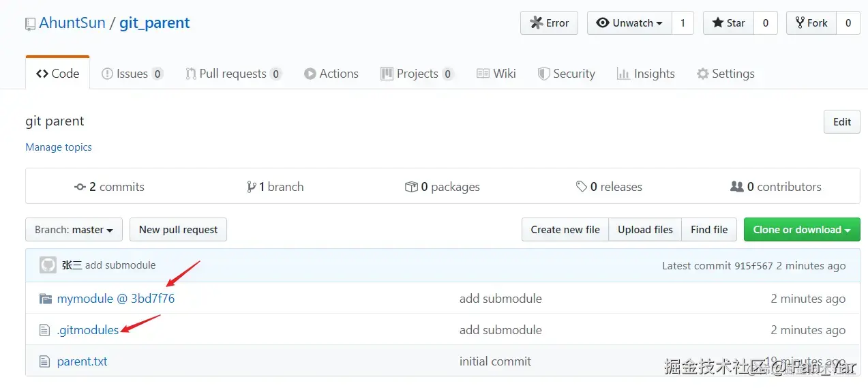Click the Manage topics link
Image resolution: width=868 pixels, height=388 pixels.
(x=59, y=147)
